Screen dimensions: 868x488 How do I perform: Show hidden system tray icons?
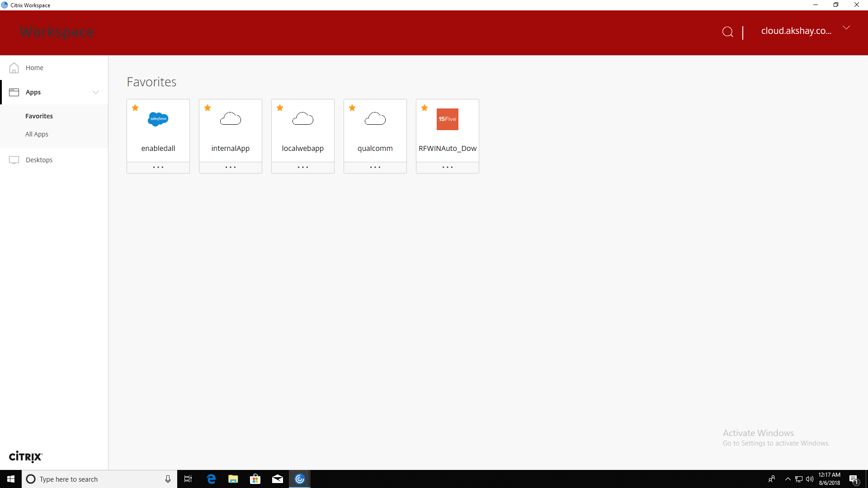(x=788, y=479)
